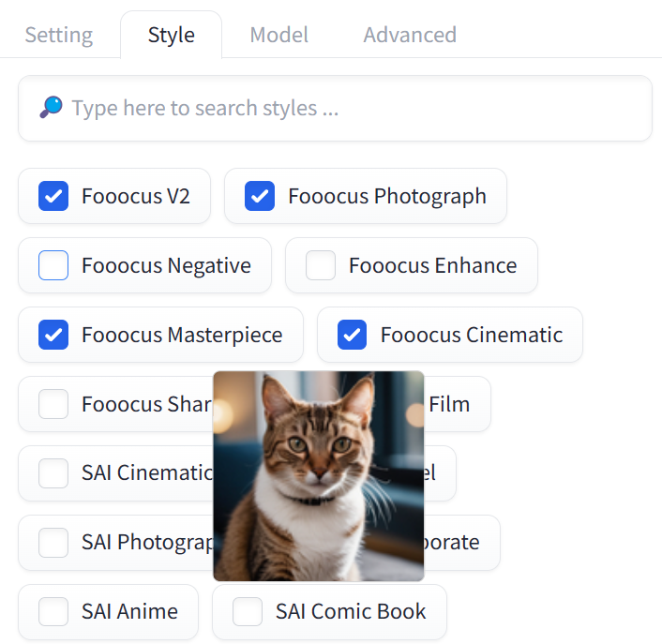The height and width of the screenshot is (644, 662).
Task: Enable the Fooocus Negative style
Action: [x=53, y=265]
